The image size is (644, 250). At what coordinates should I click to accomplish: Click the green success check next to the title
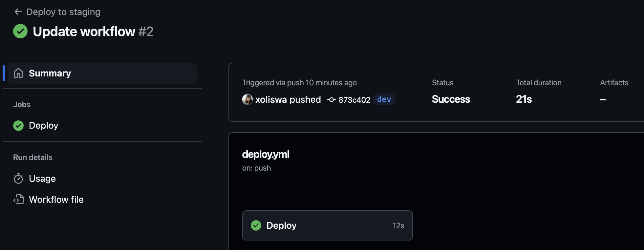coord(20,31)
